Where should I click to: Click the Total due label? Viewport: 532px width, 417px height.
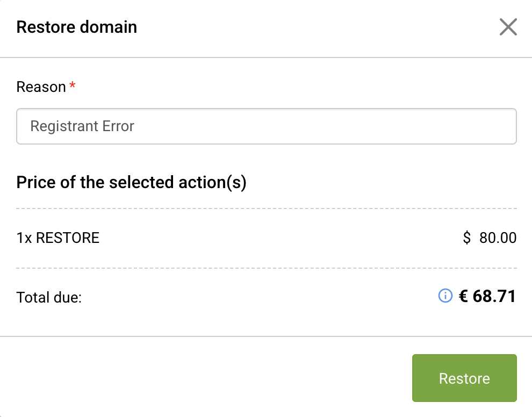click(49, 297)
